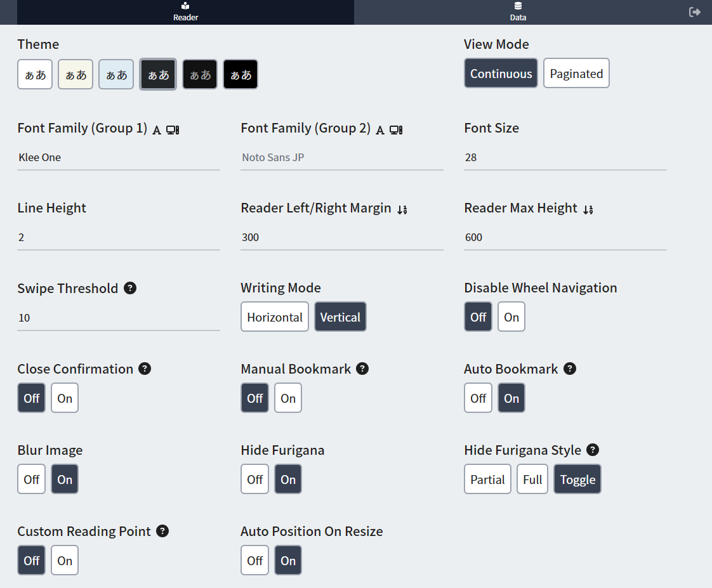Screen dimensions: 712x588
Task: Choose Partial Hide Furigana style
Action: pyautogui.click(x=487, y=480)
